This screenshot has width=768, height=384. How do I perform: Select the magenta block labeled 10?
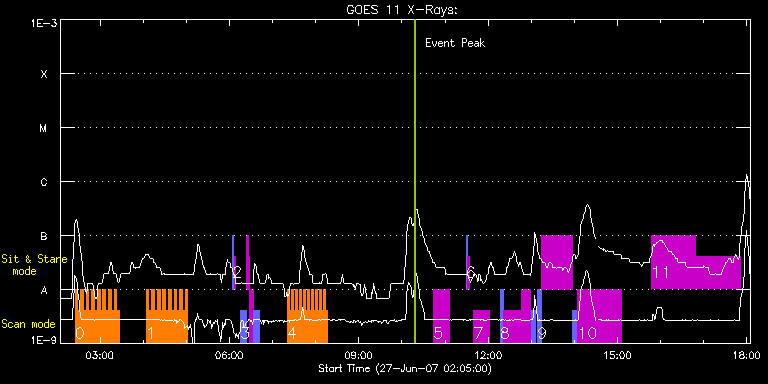pos(599,316)
